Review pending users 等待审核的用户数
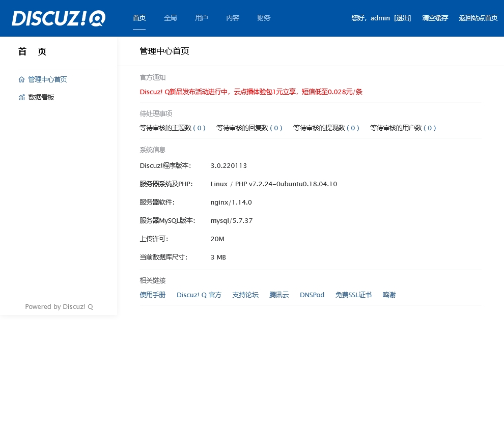The width and height of the screenshot is (504, 429). coord(403,128)
